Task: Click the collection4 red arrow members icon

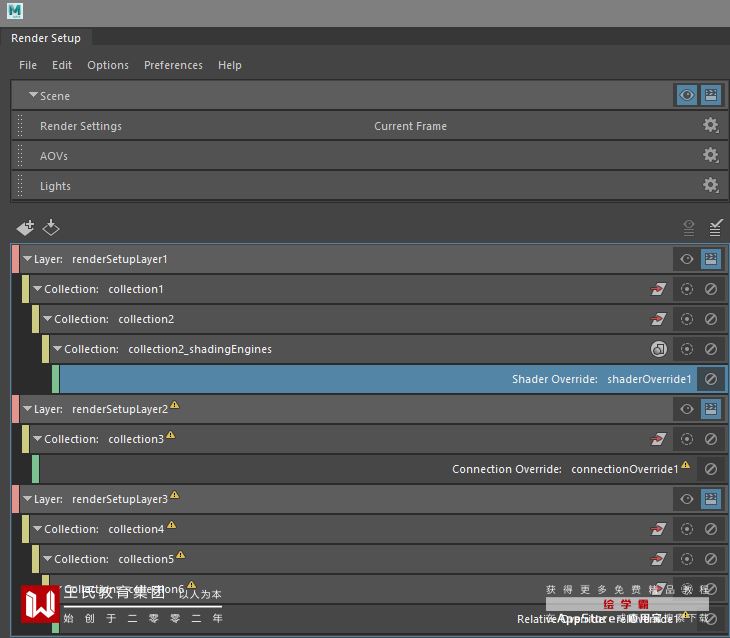Action: point(658,529)
